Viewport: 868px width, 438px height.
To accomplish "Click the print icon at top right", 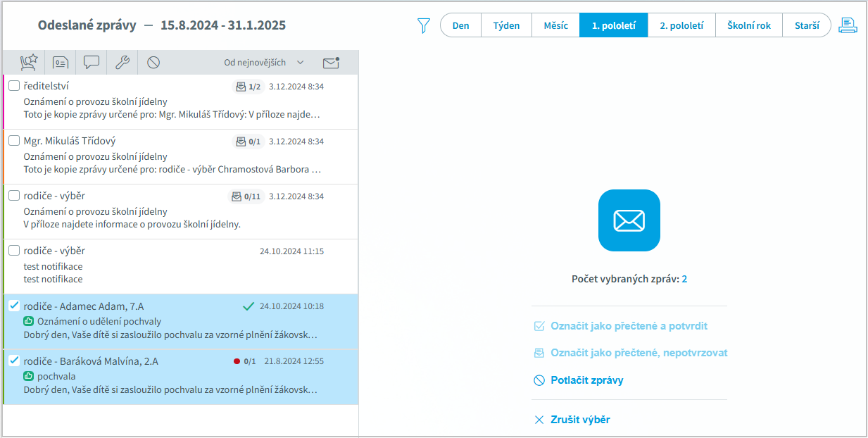I will click(848, 26).
